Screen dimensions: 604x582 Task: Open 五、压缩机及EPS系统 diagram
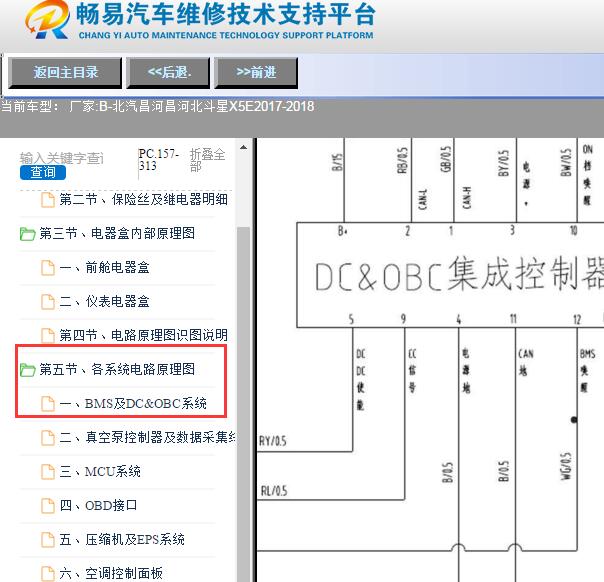[122, 539]
